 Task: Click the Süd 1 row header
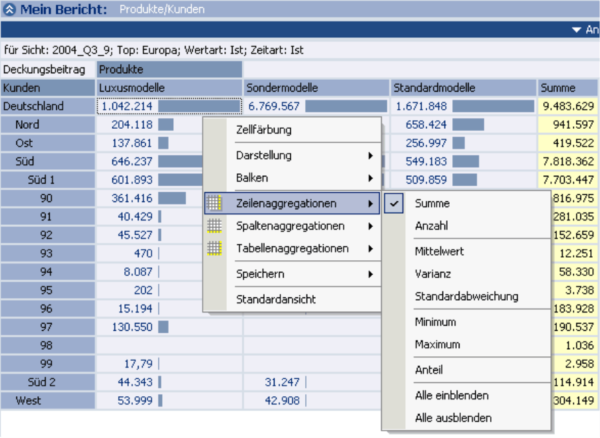(48, 179)
